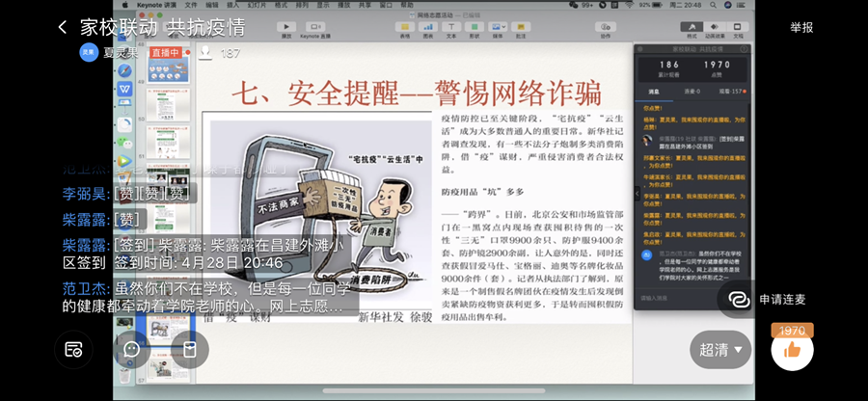Switch to the 消息 tab in the live panel
868x401 pixels.
(x=653, y=91)
